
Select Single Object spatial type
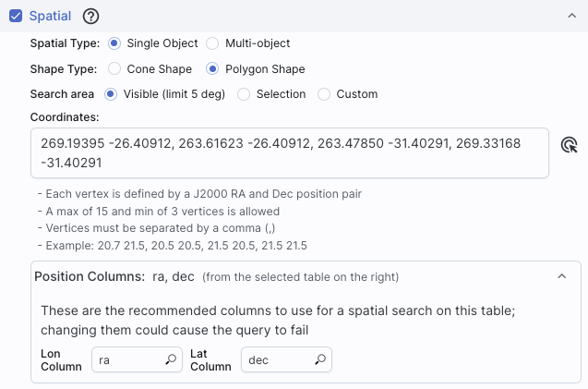114,43
